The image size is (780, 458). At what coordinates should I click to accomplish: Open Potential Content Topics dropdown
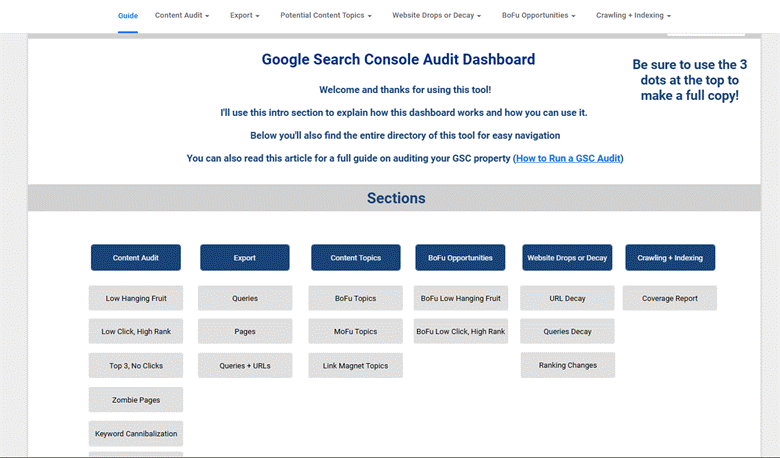pyautogui.click(x=325, y=15)
